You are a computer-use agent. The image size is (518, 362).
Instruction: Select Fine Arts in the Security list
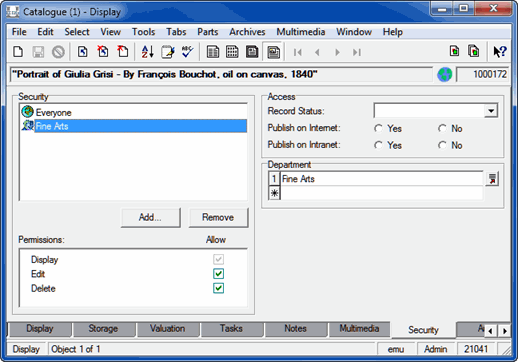(133, 126)
